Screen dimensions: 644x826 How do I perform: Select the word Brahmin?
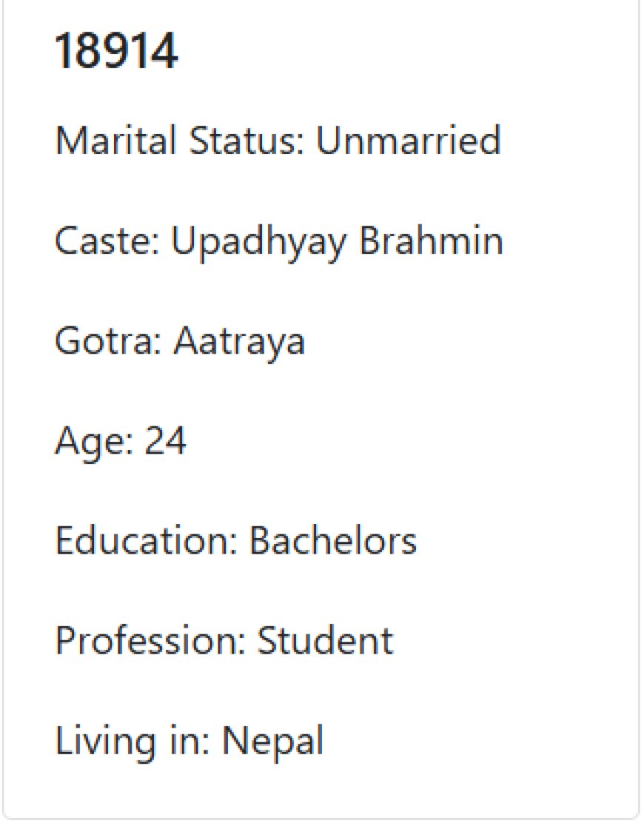coord(431,240)
